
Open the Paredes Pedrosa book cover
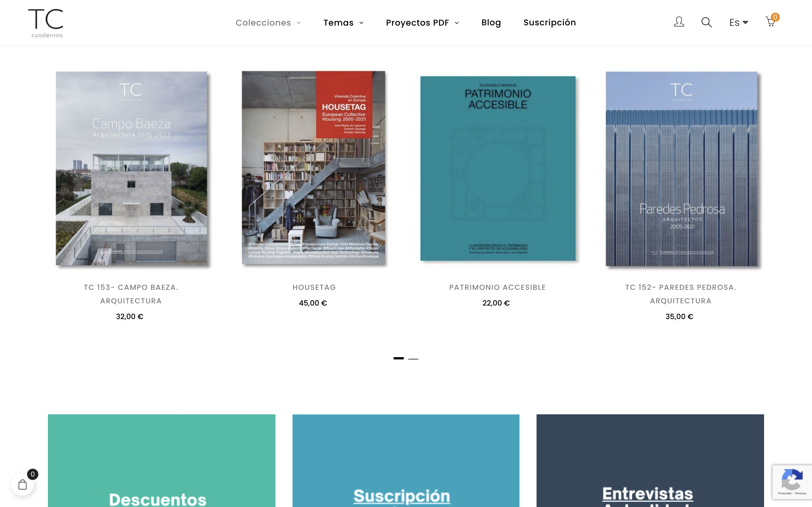click(x=681, y=168)
